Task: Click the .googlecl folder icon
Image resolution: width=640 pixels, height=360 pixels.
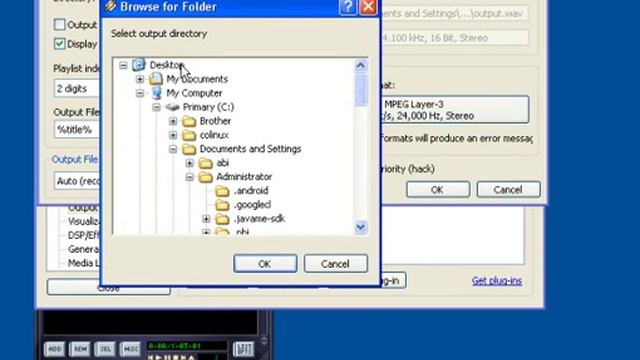Action: (x=222, y=205)
